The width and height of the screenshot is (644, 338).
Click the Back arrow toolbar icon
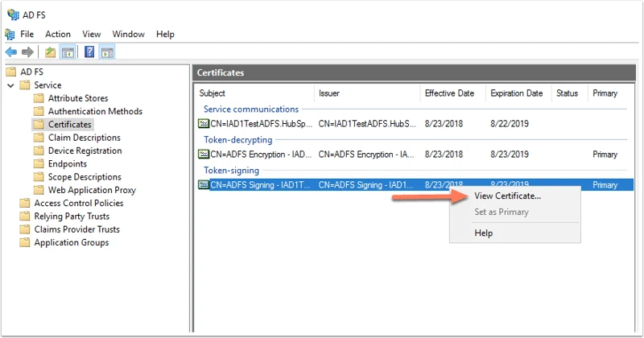pyautogui.click(x=11, y=52)
